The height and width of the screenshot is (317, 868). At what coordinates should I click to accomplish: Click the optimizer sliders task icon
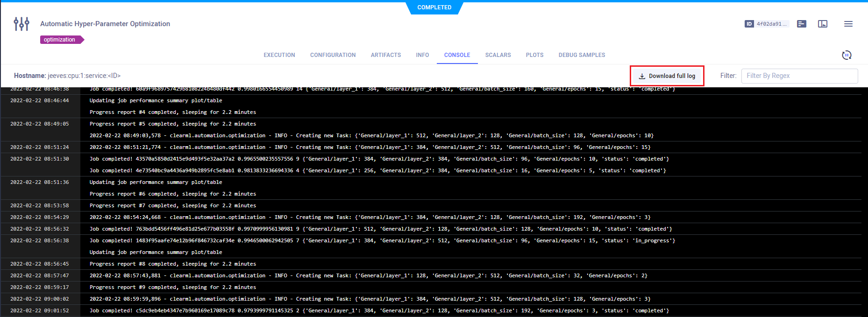pos(21,24)
